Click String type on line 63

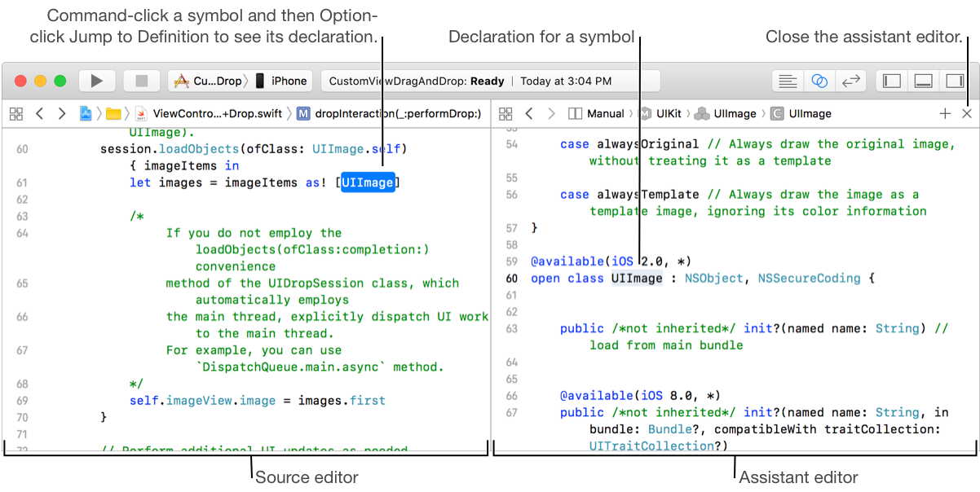pyautogui.click(x=897, y=328)
